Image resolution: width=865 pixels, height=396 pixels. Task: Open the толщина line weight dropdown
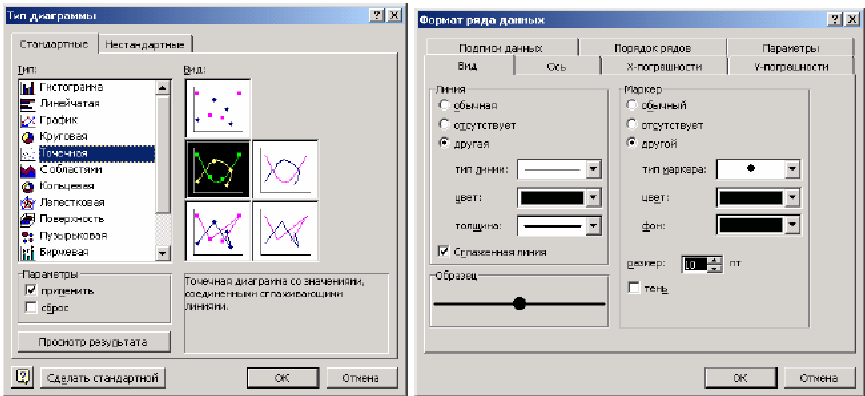pyautogui.click(x=594, y=226)
